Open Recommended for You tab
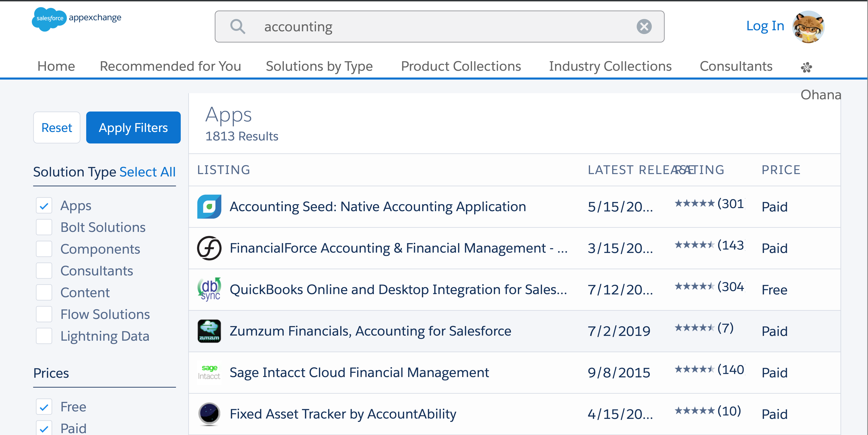Viewport: 868px width, 435px height. [171, 66]
